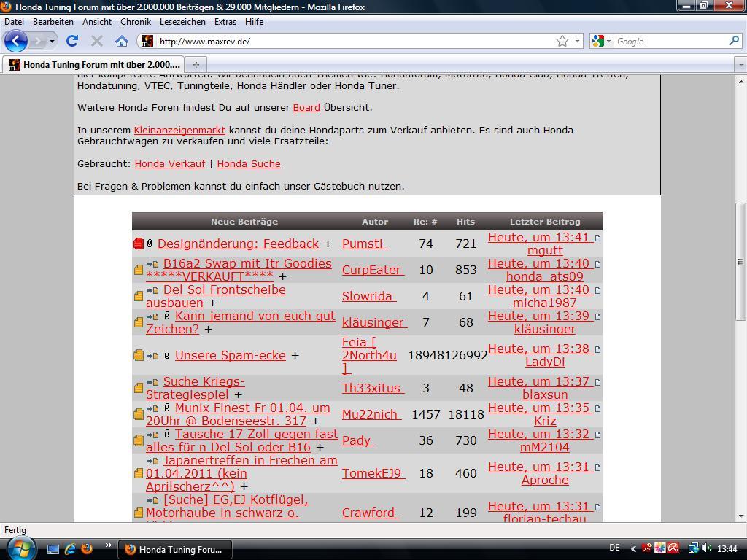Jump to last post icon beside mgutt

[x=597, y=238]
